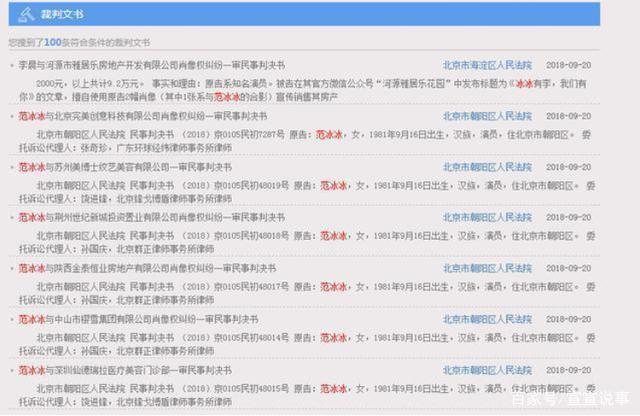
Task: Click 北京市朝阳区人民法院 in the 陕西金泰恒业 row
Action: 487,269
